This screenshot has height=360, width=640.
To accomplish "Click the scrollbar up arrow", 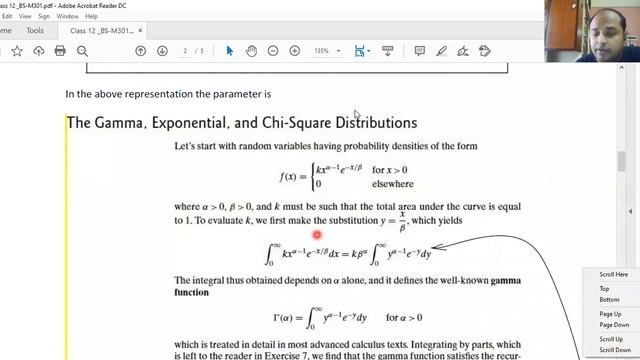I will 621,67.
